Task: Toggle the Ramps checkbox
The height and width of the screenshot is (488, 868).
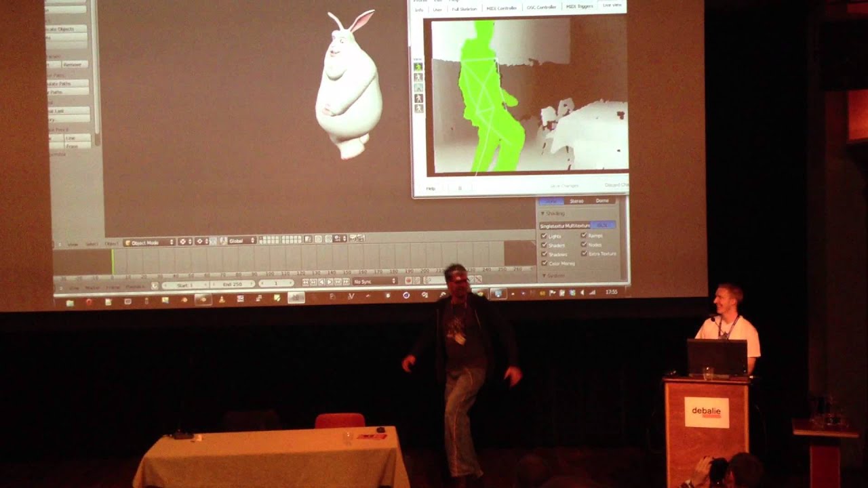Action: 583,235
